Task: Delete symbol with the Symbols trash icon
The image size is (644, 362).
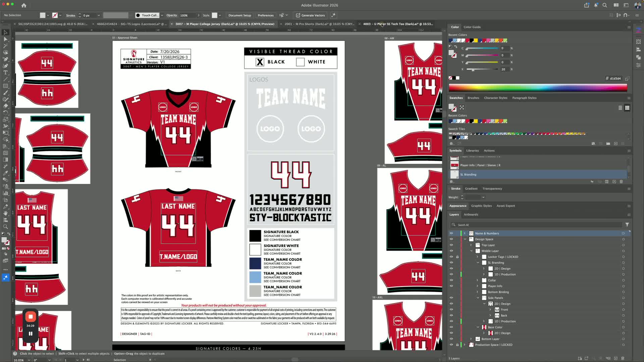Action: pos(621,182)
